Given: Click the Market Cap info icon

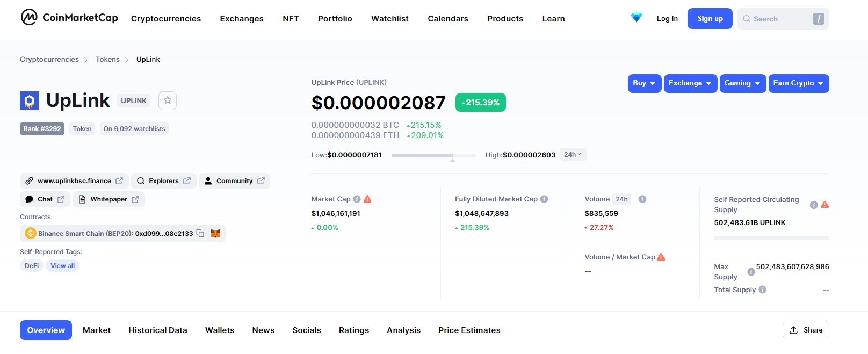Looking at the screenshot, I should [x=357, y=199].
